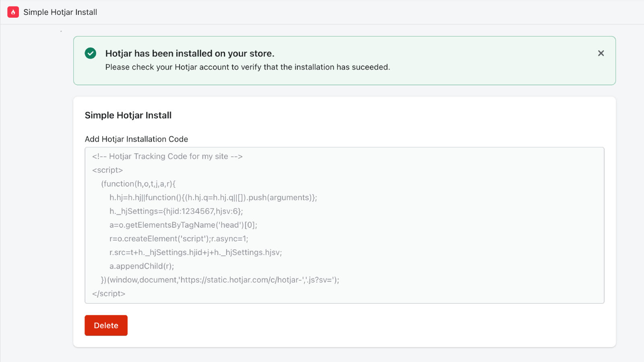Click the hjid:1234567 settings line
The width and height of the screenshot is (644, 362).
pyautogui.click(x=176, y=211)
